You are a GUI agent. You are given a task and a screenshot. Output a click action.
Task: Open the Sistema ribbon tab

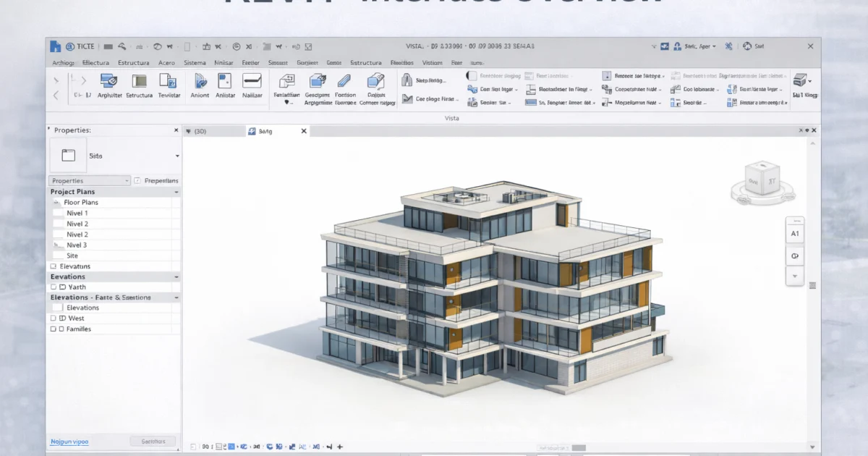point(194,63)
